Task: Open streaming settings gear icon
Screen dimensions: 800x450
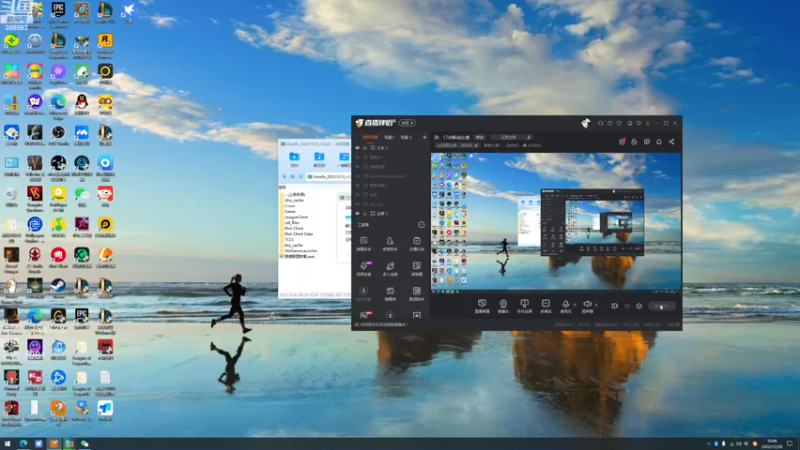Action: (x=639, y=306)
